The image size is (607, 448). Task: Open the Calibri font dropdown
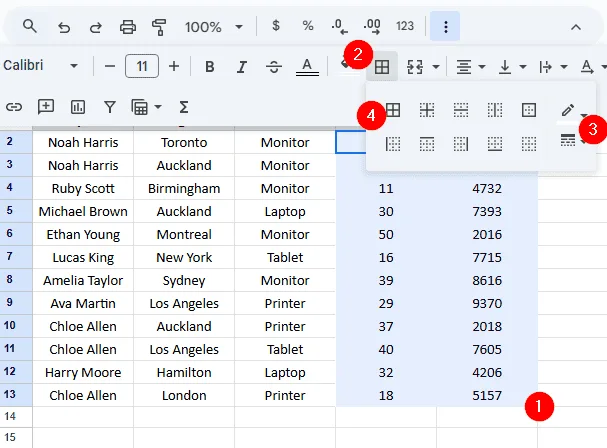click(40, 65)
